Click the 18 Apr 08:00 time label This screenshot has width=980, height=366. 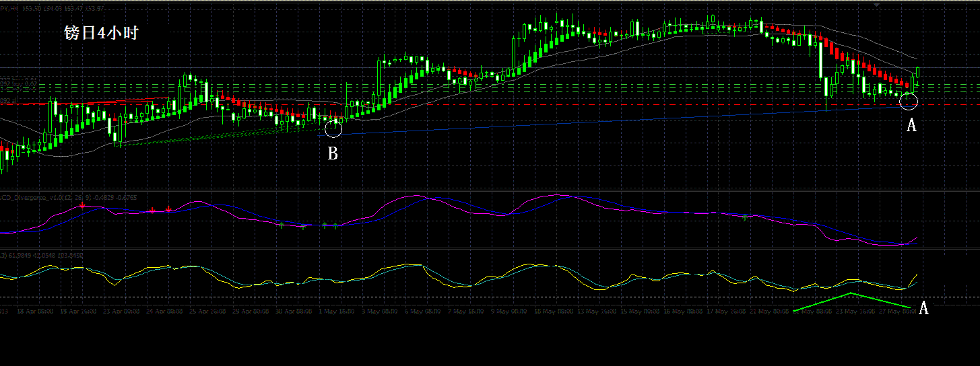35,311
